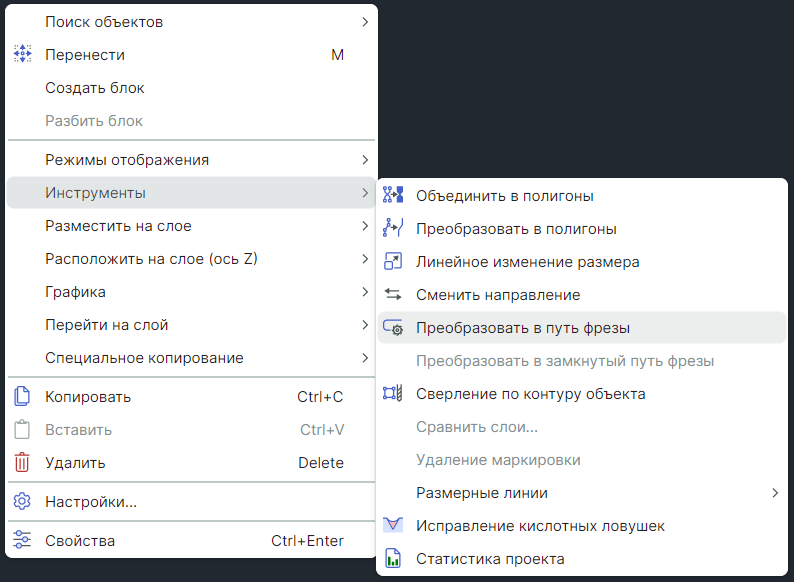Click the Acid trap fix (Исправление кислотных ловушек) icon
Viewport: 794px width, 582px height.
point(393,526)
